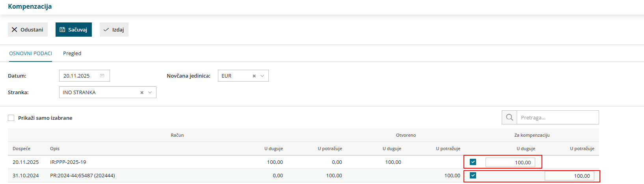Enable Prikaži samo izabrane checkbox
This screenshot has height=184, width=644.
tap(11, 118)
